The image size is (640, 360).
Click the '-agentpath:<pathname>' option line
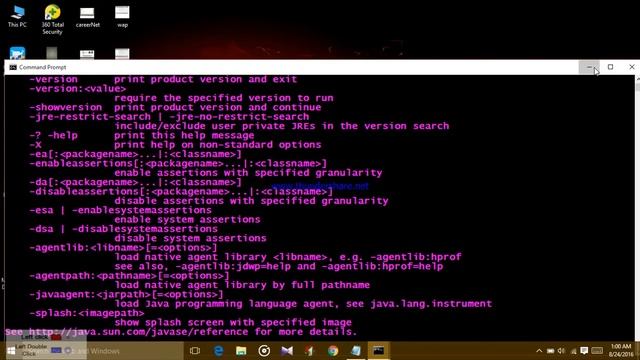(x=129, y=276)
